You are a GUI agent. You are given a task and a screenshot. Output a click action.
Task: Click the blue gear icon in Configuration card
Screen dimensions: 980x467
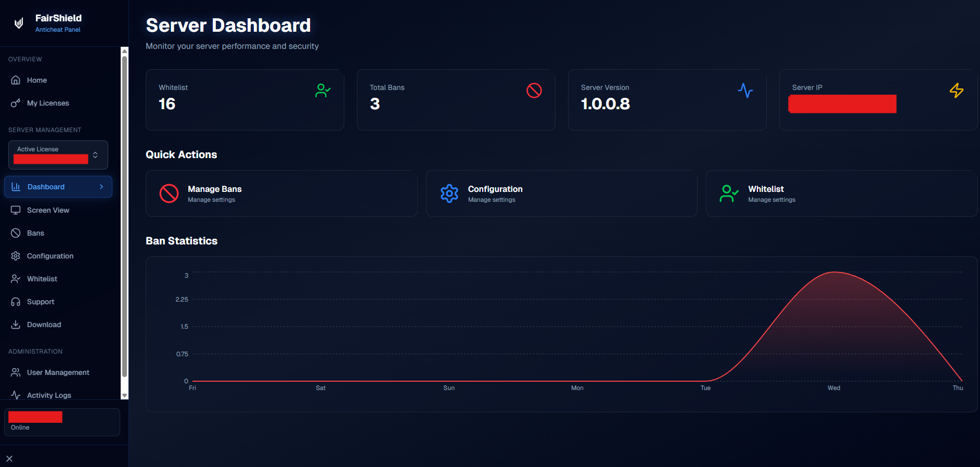[449, 193]
